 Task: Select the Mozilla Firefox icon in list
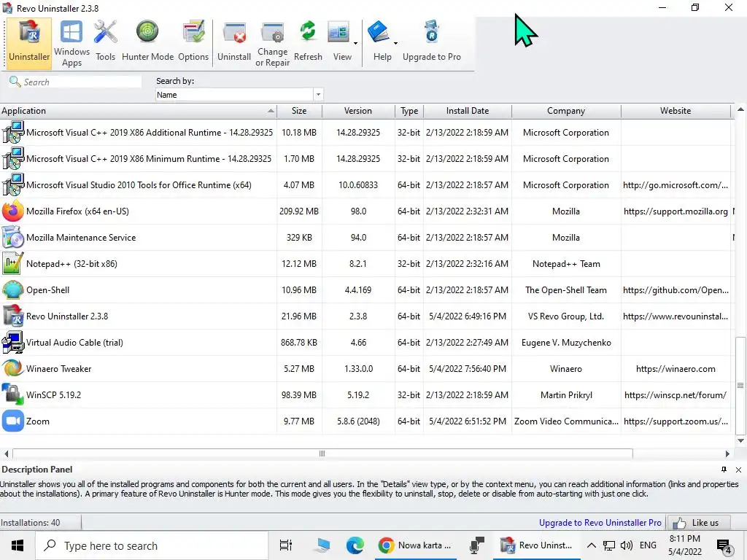click(x=13, y=211)
